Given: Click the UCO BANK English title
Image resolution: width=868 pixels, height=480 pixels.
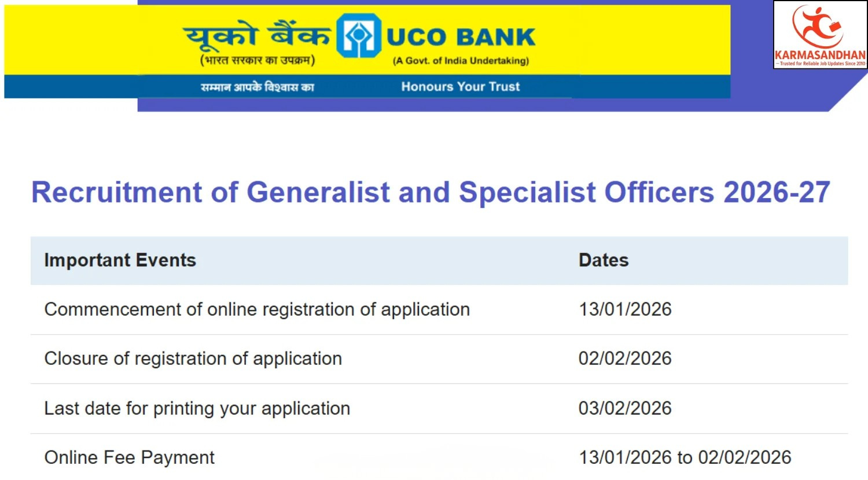Looking at the screenshot, I should pos(461,37).
